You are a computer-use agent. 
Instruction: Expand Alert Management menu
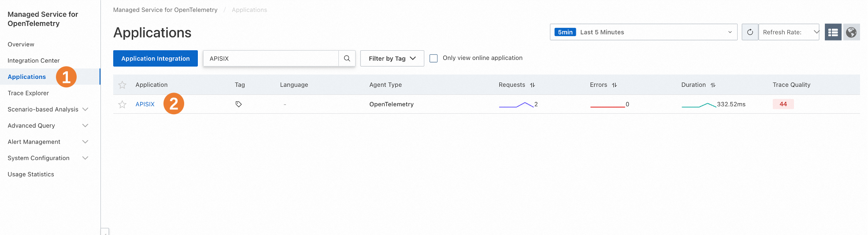pyautogui.click(x=48, y=142)
